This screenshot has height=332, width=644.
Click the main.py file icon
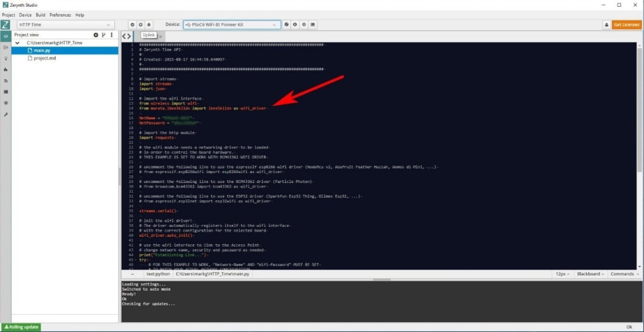point(30,51)
